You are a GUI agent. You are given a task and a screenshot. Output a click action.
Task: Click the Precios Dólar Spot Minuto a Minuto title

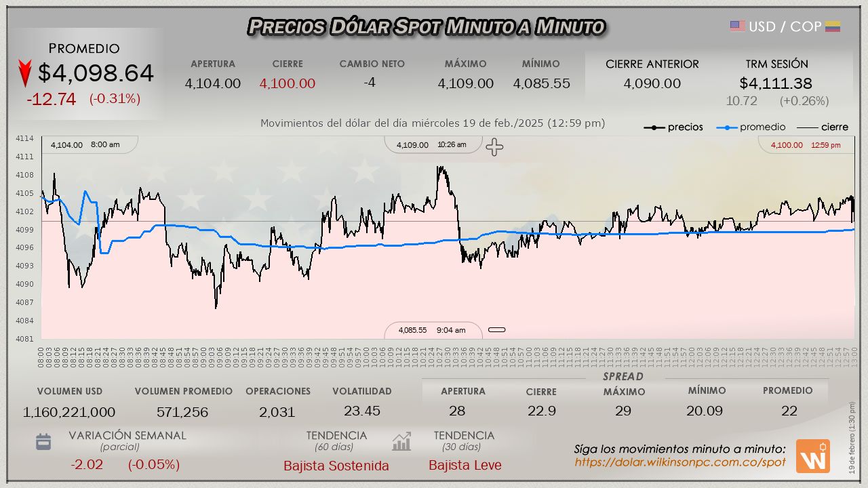pyautogui.click(x=427, y=26)
